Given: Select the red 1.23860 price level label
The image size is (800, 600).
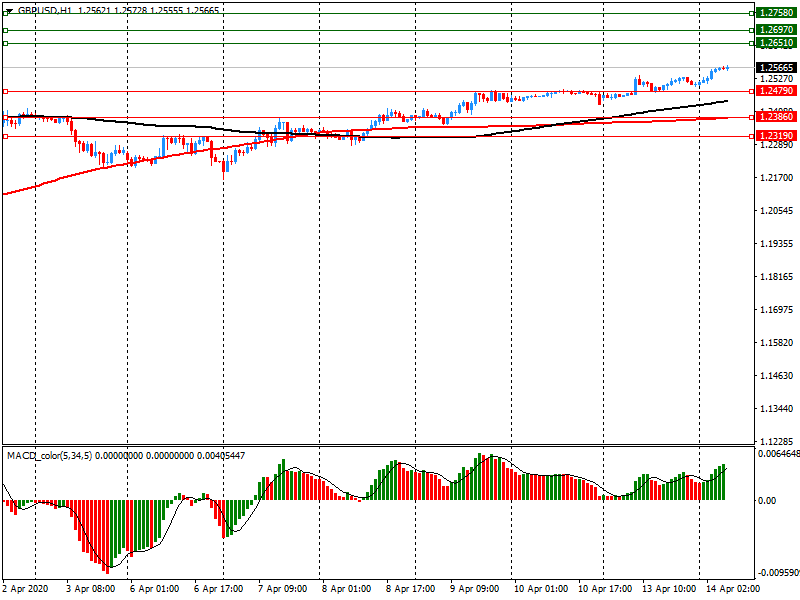Looking at the screenshot, I should (x=775, y=117).
